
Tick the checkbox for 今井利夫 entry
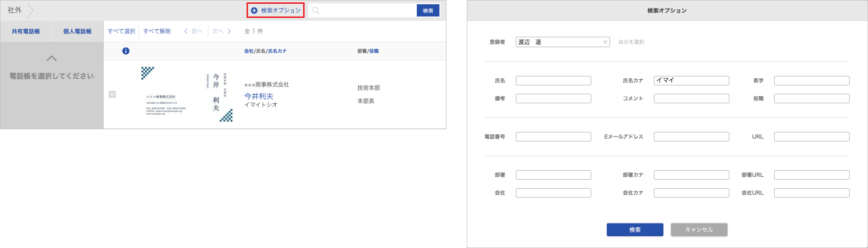tap(112, 94)
